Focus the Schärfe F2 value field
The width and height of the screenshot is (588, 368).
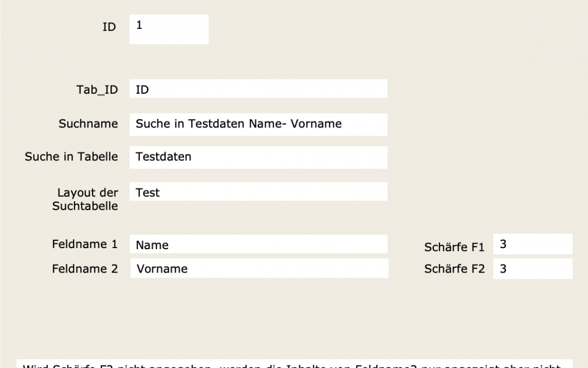point(532,269)
